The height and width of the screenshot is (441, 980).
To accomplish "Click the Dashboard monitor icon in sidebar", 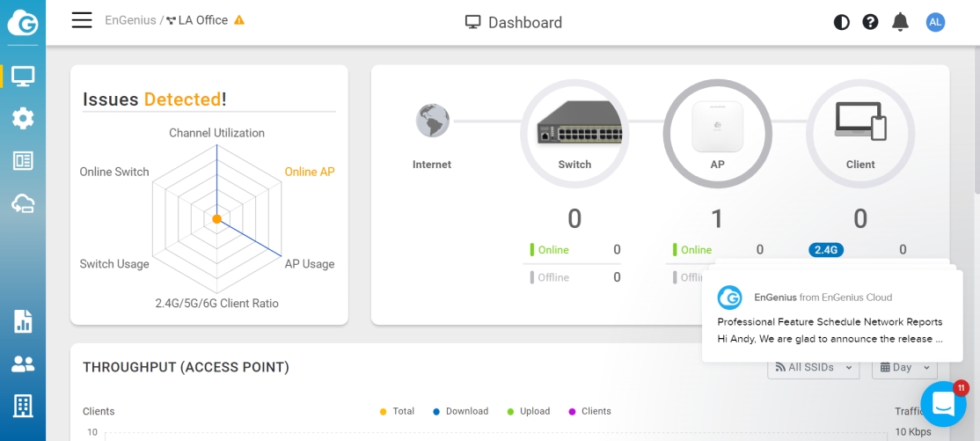I will pyautogui.click(x=23, y=77).
